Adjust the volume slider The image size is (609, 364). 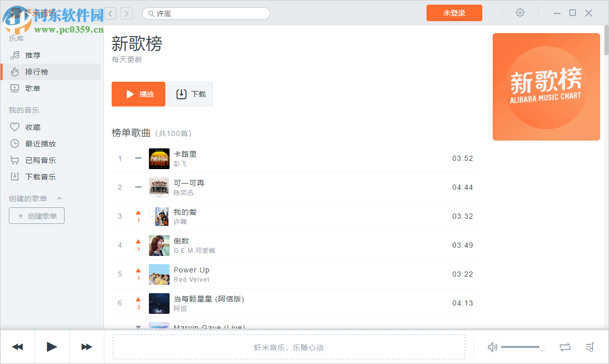click(522, 347)
